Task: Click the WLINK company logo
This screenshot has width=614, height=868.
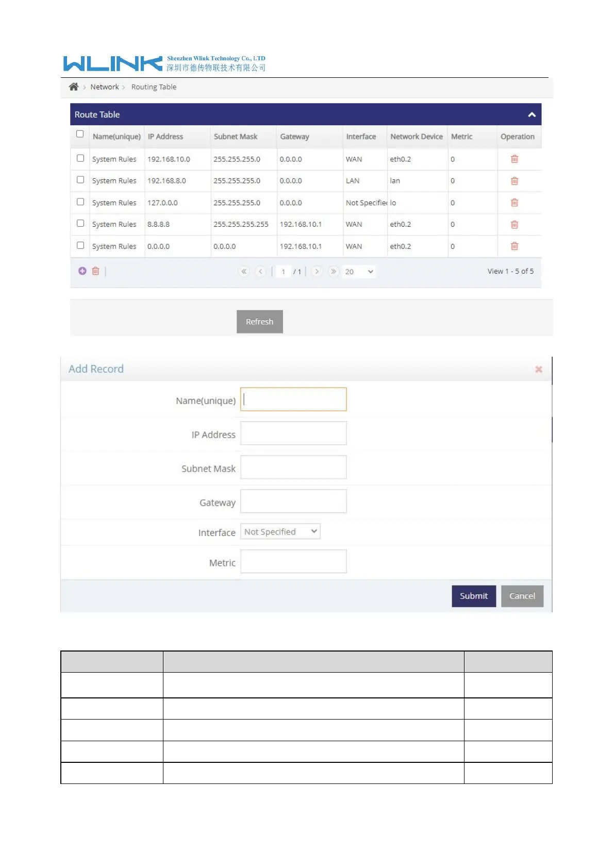Action: click(x=164, y=63)
